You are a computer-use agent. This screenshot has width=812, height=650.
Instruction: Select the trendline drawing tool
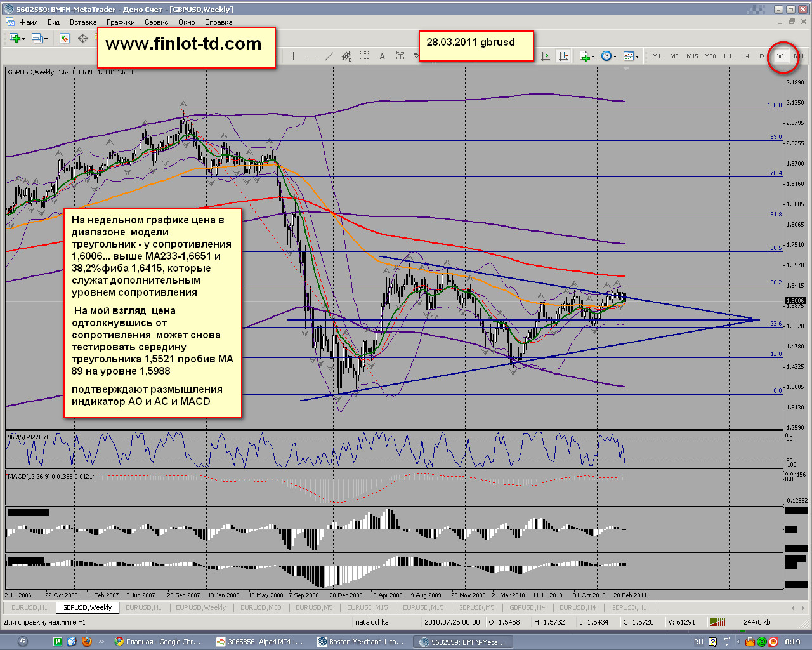(x=329, y=56)
